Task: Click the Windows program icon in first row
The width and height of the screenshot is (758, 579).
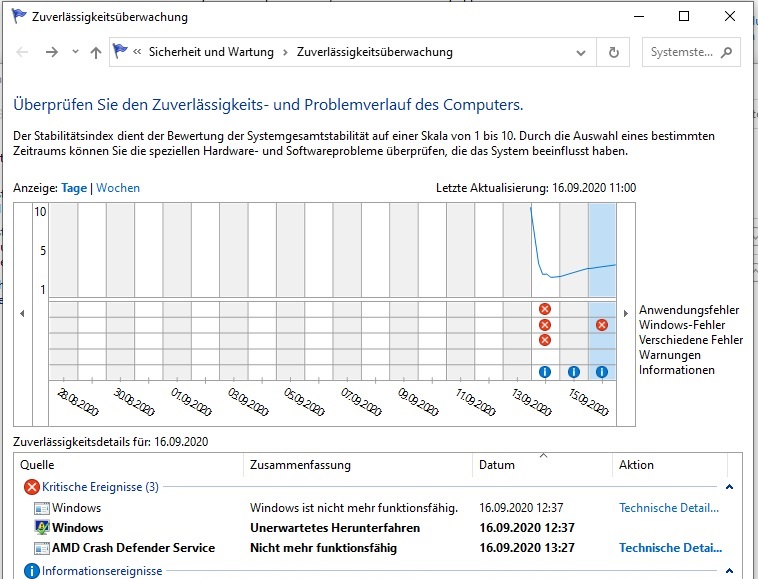Action: click(x=42, y=508)
